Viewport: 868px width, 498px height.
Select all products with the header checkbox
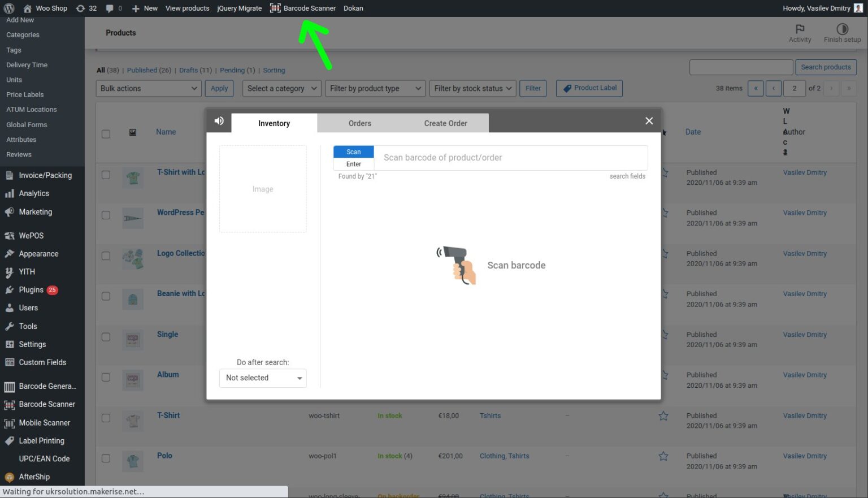106,134
